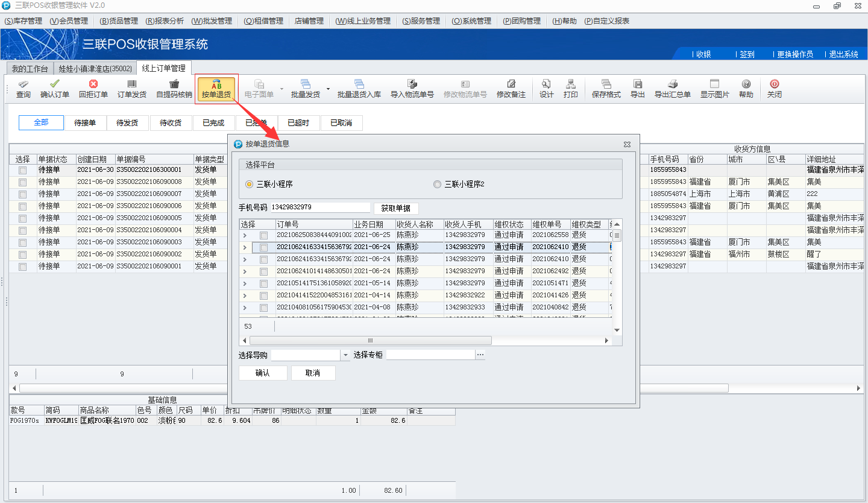
Task: Click the main order table's horizontal scrollbar
Action: click(374, 388)
